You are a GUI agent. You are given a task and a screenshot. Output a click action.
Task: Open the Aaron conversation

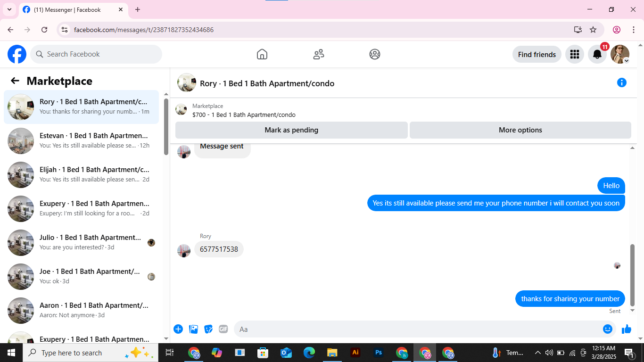82,311
